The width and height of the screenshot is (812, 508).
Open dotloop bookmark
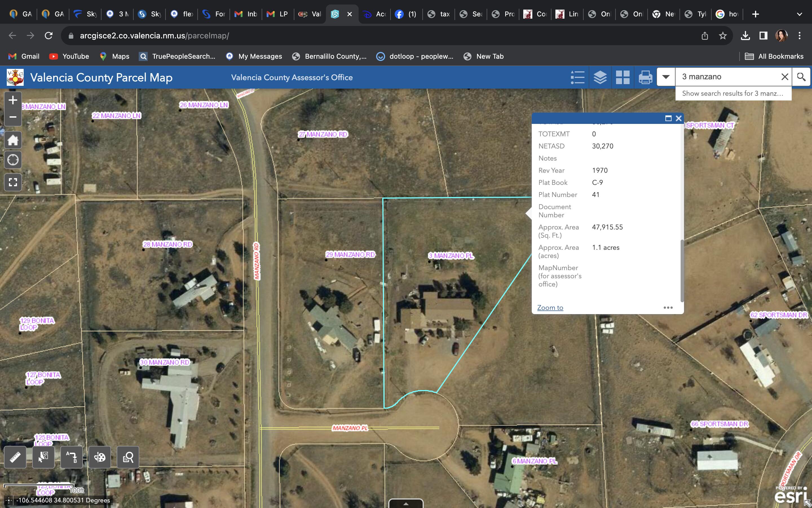pos(415,56)
